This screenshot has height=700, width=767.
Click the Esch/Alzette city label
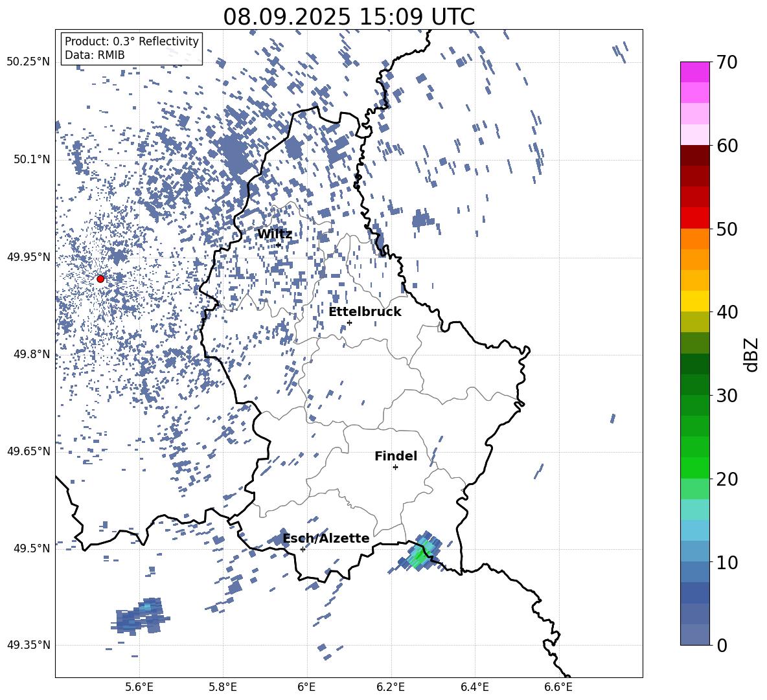[326, 538]
